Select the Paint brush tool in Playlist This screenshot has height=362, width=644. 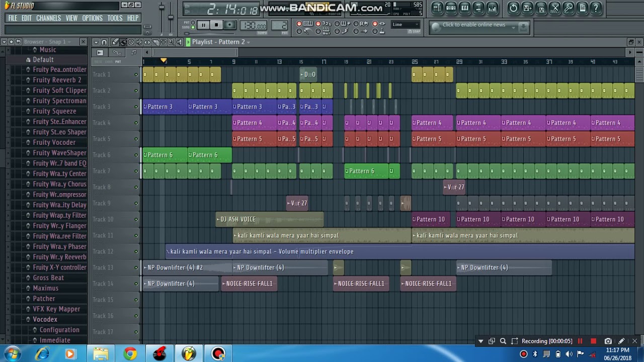[x=123, y=42]
